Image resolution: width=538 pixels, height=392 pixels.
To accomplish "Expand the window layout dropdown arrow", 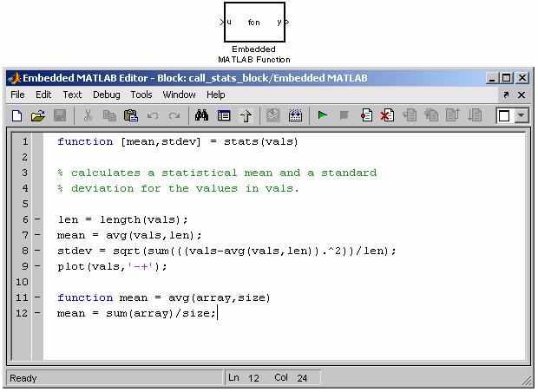I will 521,115.
